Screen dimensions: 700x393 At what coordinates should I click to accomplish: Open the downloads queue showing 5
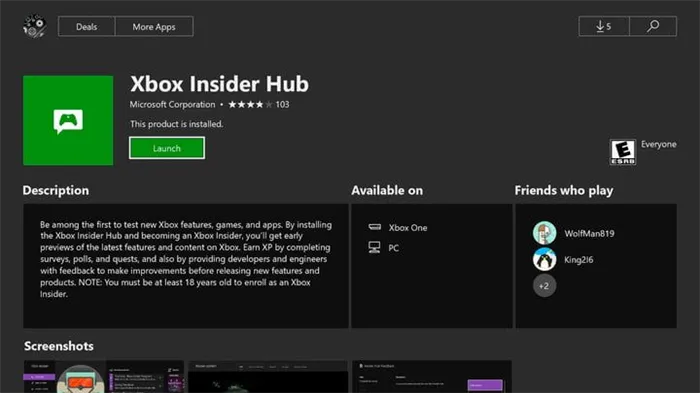pos(604,26)
